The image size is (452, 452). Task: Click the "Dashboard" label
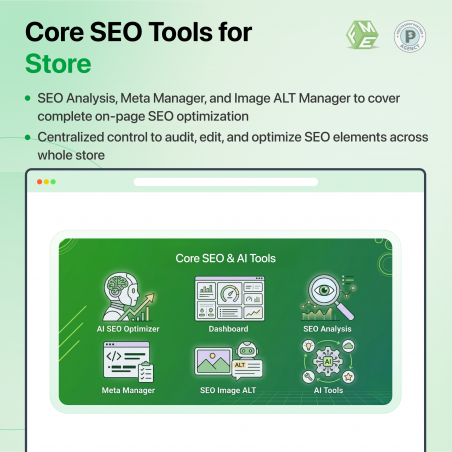[x=228, y=329]
